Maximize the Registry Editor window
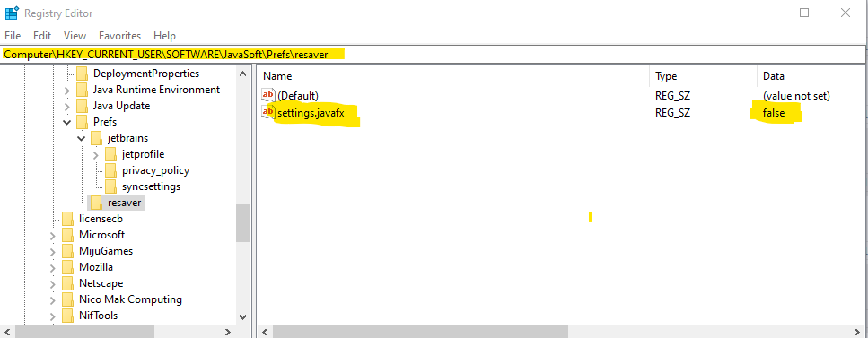The image size is (868, 338). (804, 13)
